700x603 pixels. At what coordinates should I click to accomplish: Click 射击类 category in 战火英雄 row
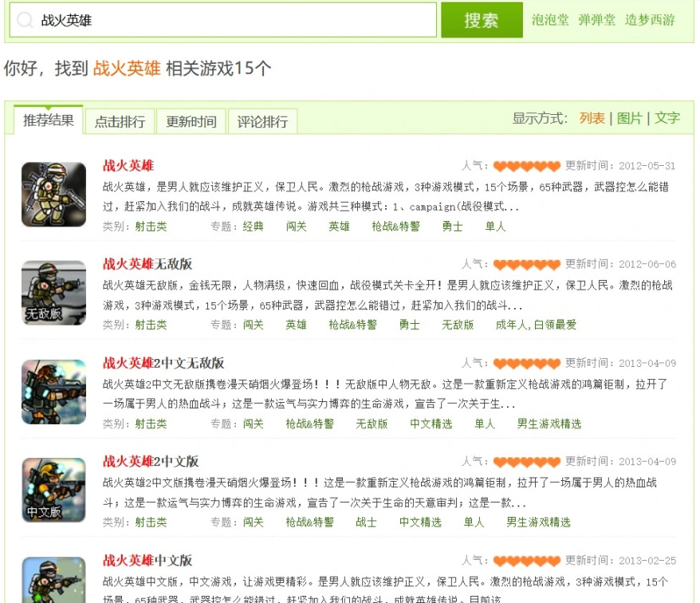click(151, 227)
